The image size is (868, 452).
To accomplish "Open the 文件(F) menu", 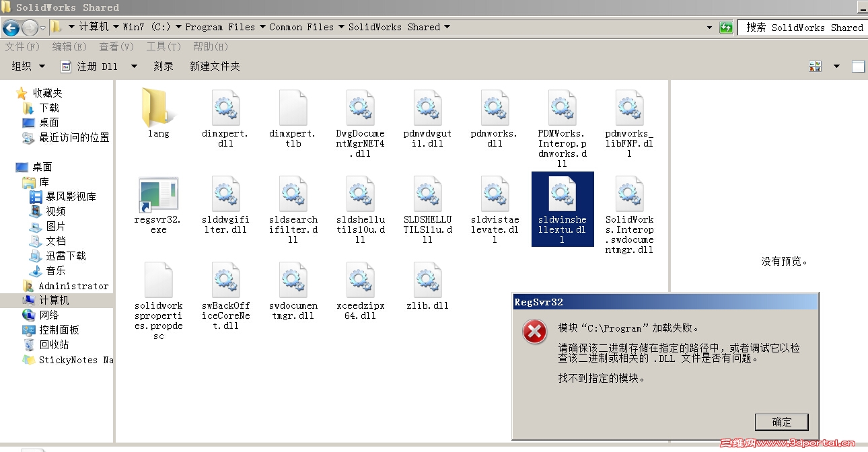I will click(23, 46).
